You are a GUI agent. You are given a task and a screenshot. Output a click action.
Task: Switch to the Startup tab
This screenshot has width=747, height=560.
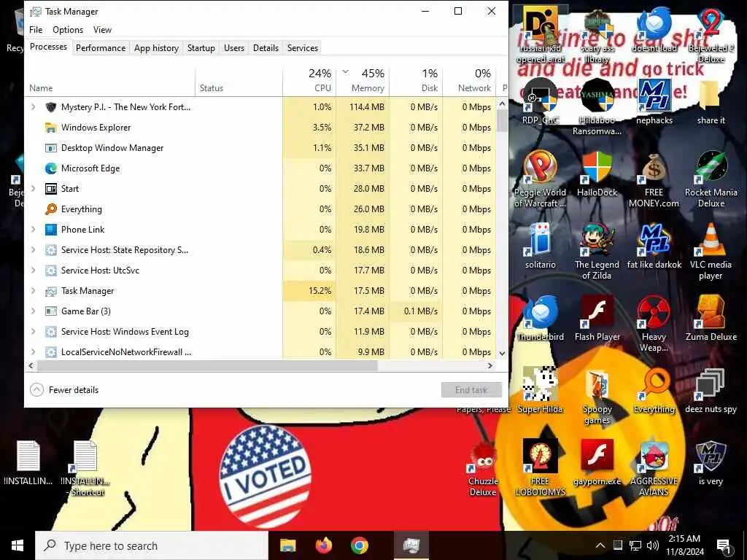click(201, 47)
